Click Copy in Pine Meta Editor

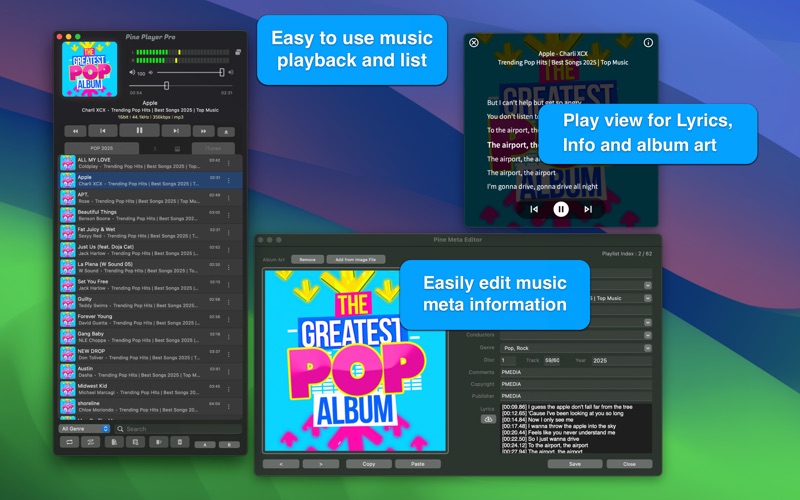[369, 464]
